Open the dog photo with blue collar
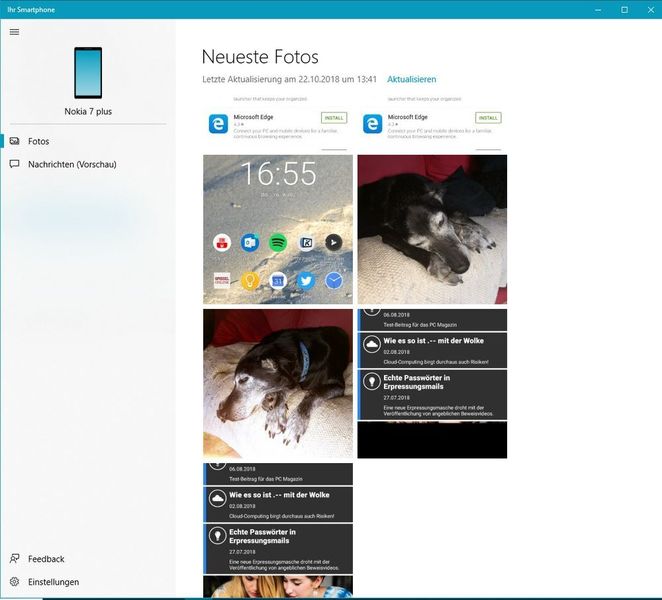Viewport: 662px width, 600px height. tap(278, 383)
